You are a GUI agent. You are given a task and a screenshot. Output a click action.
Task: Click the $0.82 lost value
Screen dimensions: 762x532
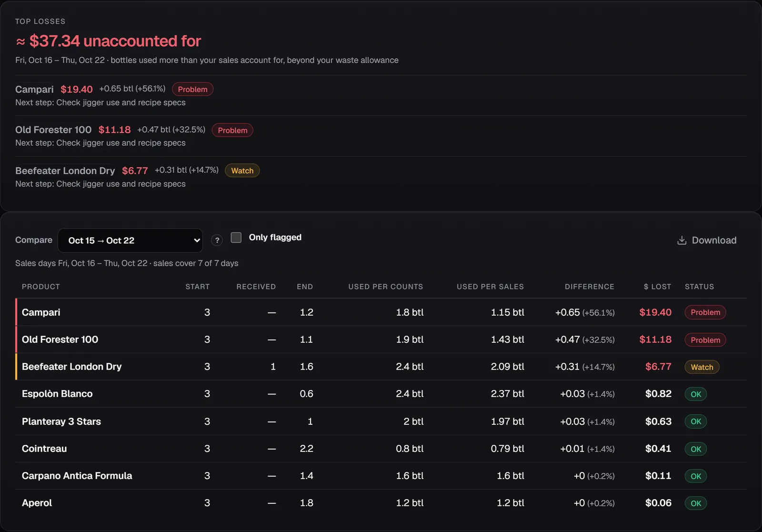click(x=658, y=394)
